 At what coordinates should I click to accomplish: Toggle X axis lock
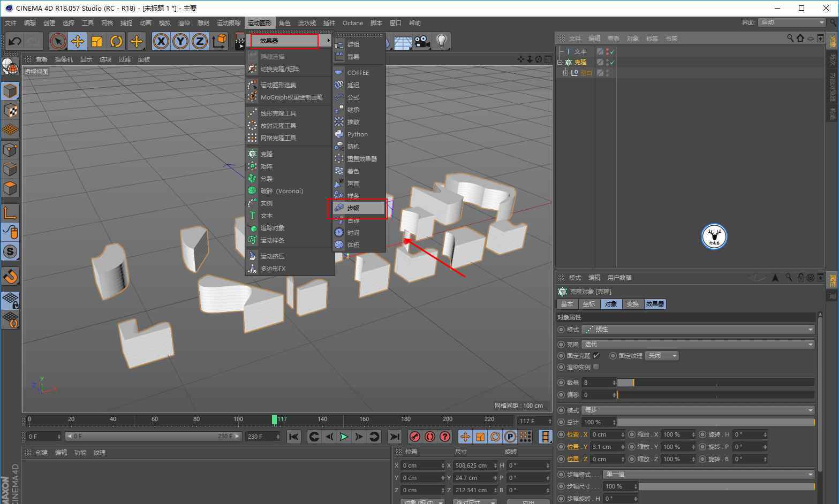[161, 41]
